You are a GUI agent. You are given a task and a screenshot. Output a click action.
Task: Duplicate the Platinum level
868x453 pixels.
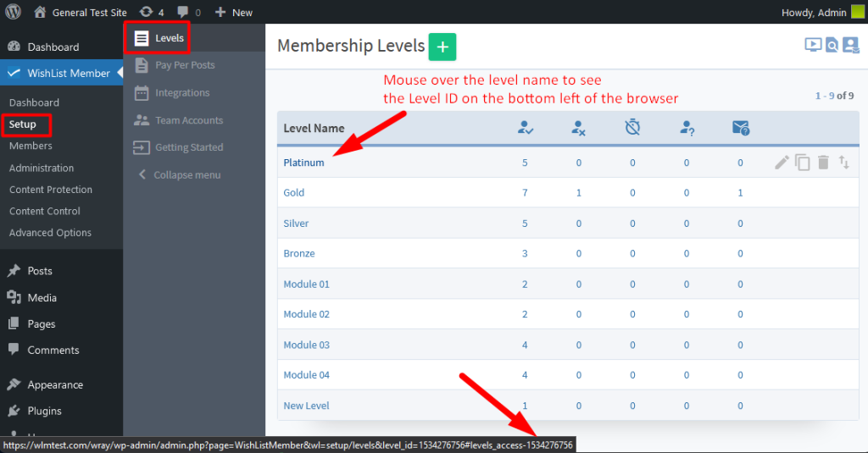[x=802, y=162]
